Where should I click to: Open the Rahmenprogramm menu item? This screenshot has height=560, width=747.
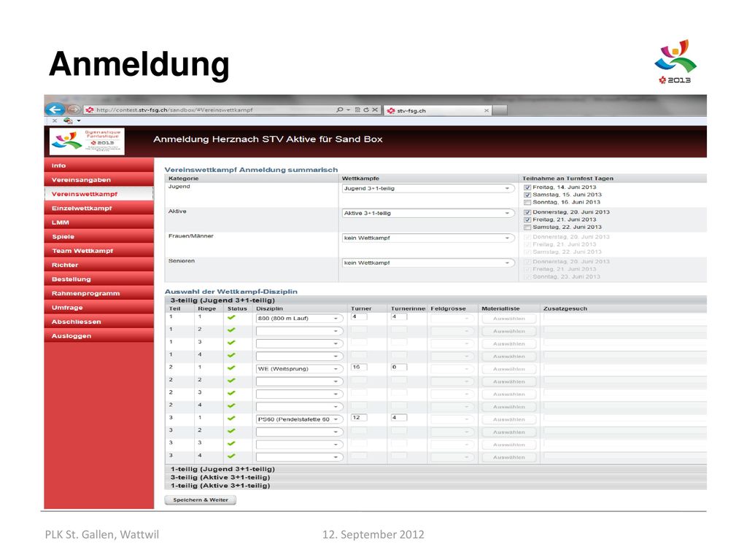(99, 293)
